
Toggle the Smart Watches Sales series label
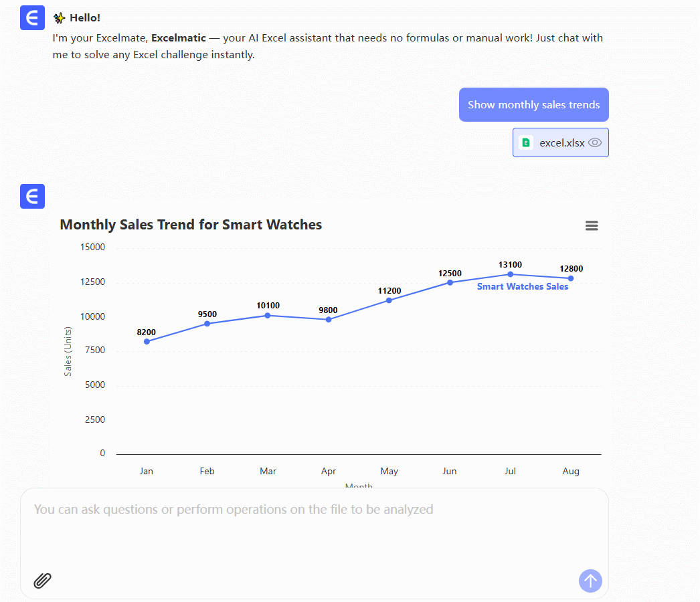[522, 287]
